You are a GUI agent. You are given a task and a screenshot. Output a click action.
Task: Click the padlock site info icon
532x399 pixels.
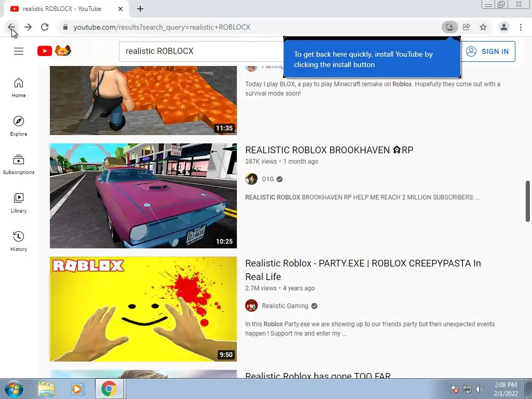65,27
